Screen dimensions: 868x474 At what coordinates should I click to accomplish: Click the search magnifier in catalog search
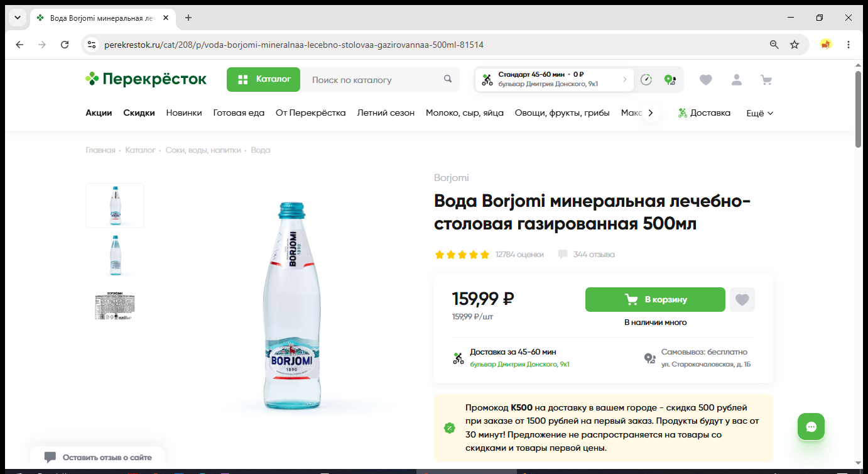[x=448, y=79]
